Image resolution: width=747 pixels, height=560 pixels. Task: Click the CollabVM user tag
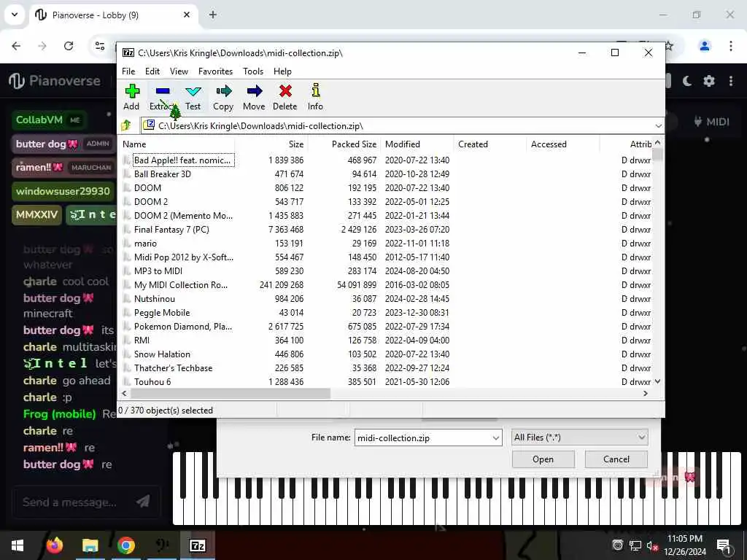coord(48,120)
